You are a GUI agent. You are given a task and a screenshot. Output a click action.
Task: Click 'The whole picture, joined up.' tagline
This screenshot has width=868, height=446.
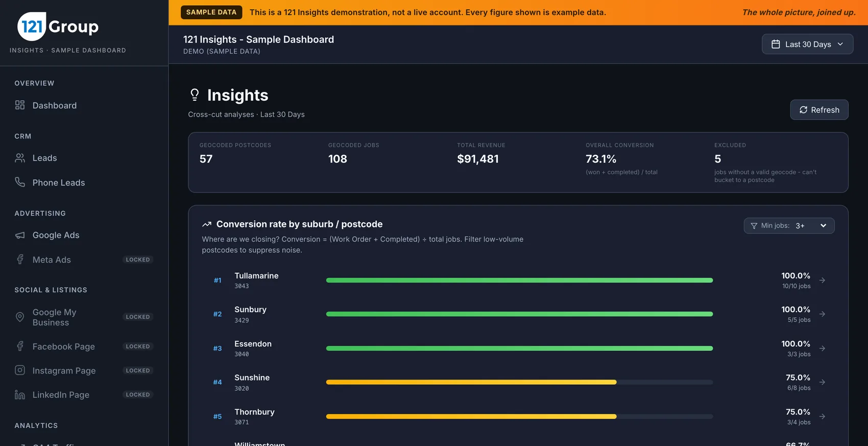(799, 12)
